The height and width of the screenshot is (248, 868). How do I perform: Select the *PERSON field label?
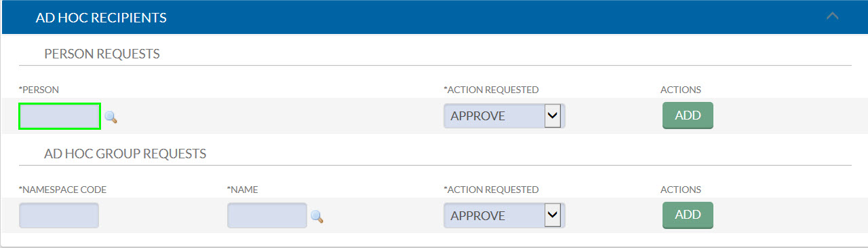click(x=39, y=90)
